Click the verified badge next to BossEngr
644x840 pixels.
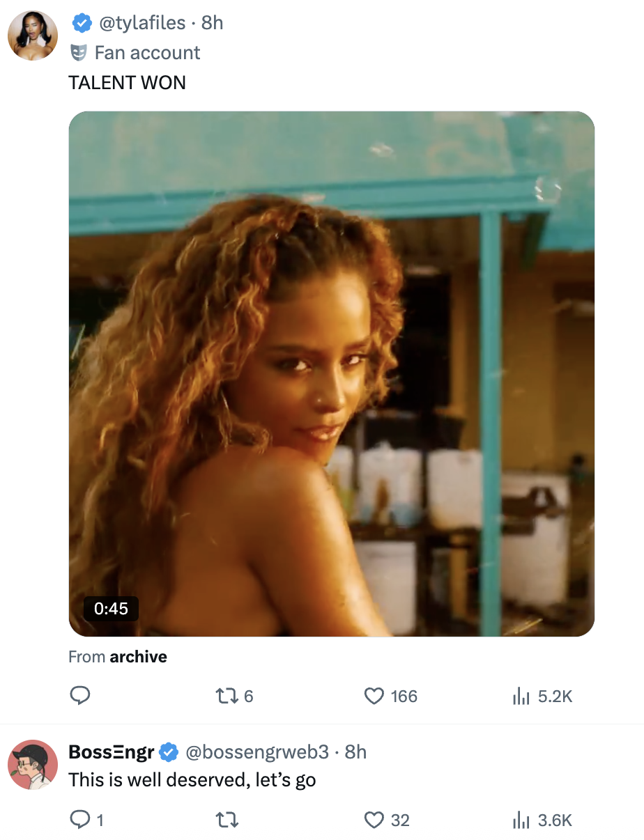168,752
